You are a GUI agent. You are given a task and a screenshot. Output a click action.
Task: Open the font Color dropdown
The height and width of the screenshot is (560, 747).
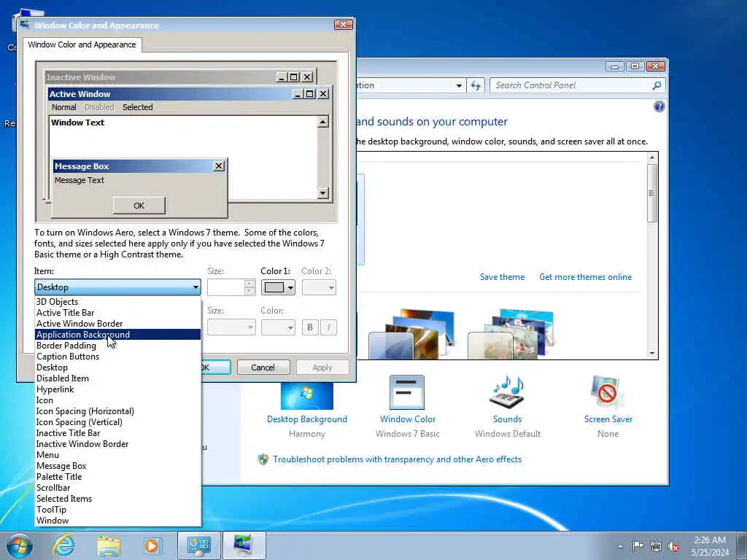pyautogui.click(x=278, y=327)
